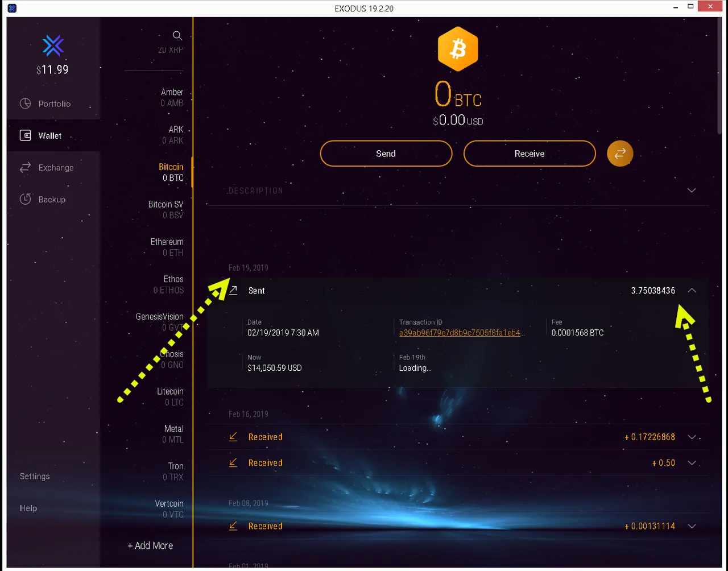Image resolution: width=728 pixels, height=571 pixels.
Task: Select Ethereum in the asset list
Action: pos(167,247)
